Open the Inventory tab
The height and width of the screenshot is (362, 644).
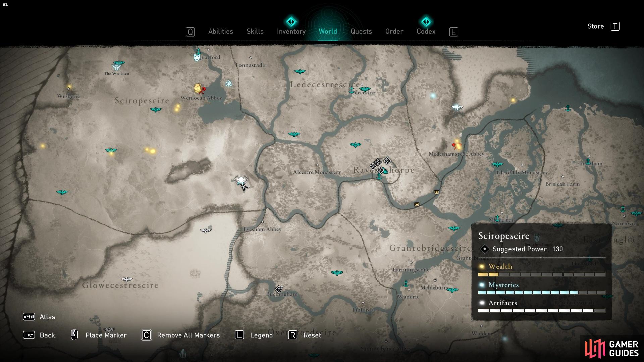[291, 31]
